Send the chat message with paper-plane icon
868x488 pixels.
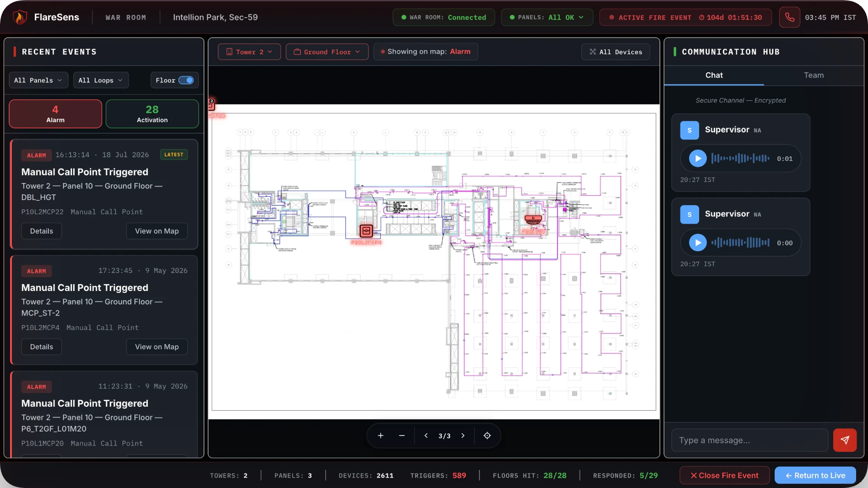click(x=844, y=440)
